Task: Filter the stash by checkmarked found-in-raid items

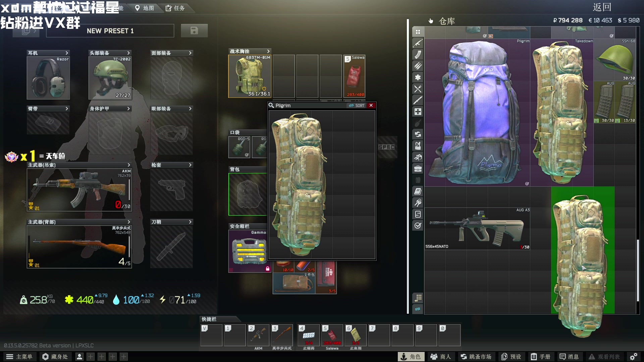Action: [x=418, y=226]
